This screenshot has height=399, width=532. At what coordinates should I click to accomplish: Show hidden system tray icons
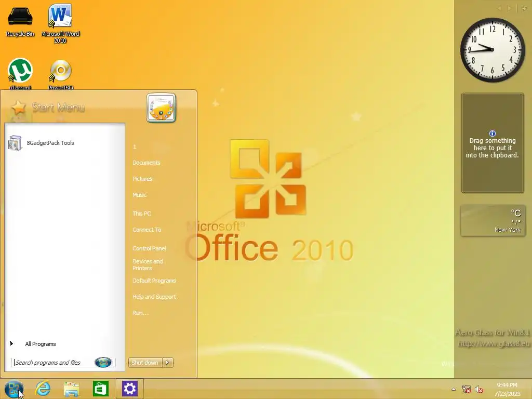[454, 389]
